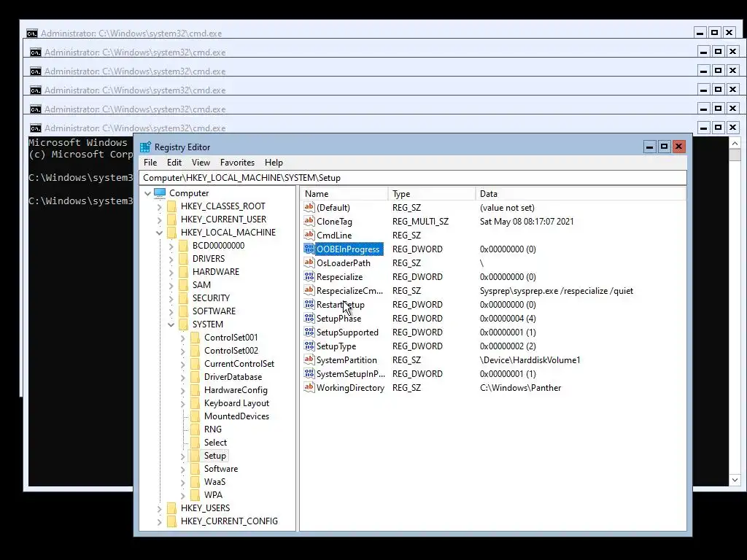Click the MountedDevices folder icon
747x560 pixels.
(195, 416)
